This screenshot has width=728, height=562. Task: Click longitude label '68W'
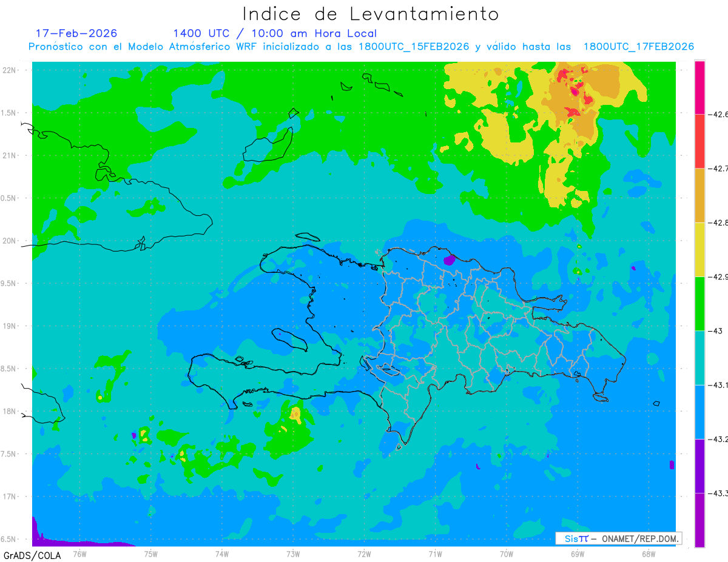(649, 553)
